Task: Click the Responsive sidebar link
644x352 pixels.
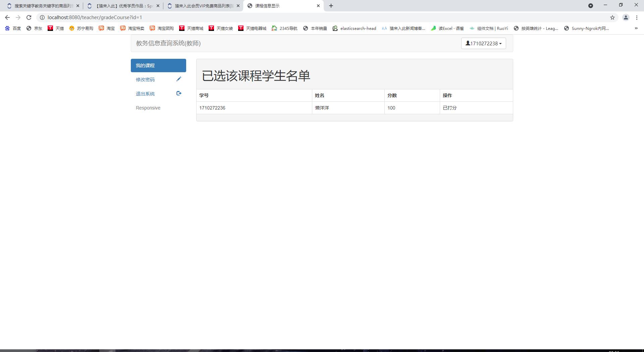Action: coord(148,107)
